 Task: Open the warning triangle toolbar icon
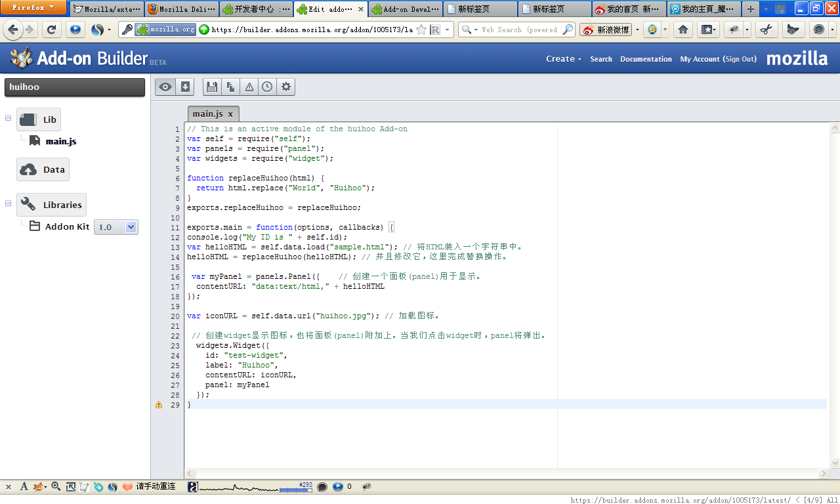(249, 87)
